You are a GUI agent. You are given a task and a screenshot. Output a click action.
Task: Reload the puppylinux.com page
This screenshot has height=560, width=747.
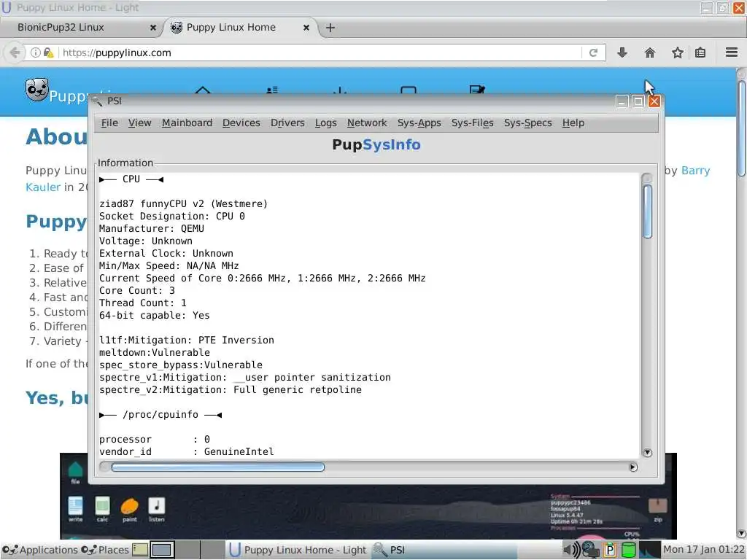pos(593,52)
